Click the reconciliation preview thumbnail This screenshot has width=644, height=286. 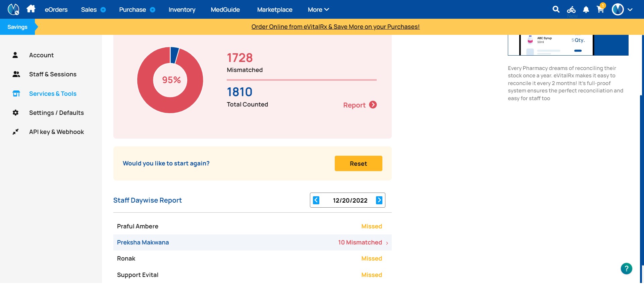point(568,45)
